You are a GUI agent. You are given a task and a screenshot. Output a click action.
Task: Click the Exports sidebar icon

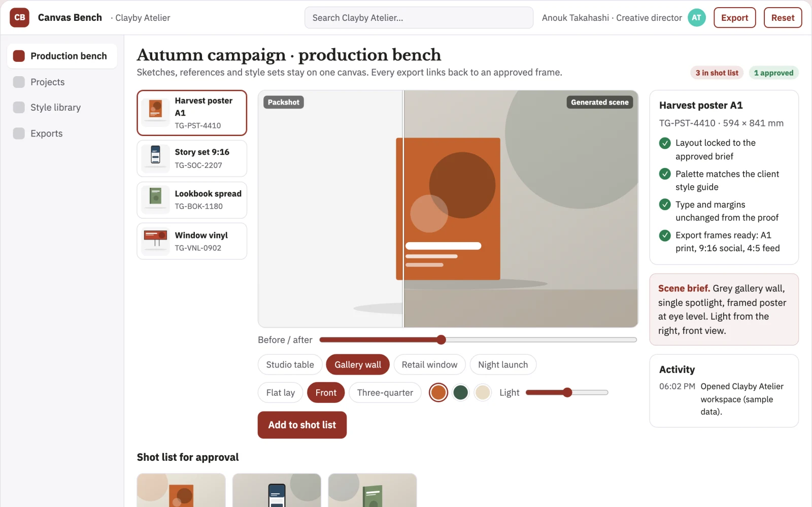(19, 133)
